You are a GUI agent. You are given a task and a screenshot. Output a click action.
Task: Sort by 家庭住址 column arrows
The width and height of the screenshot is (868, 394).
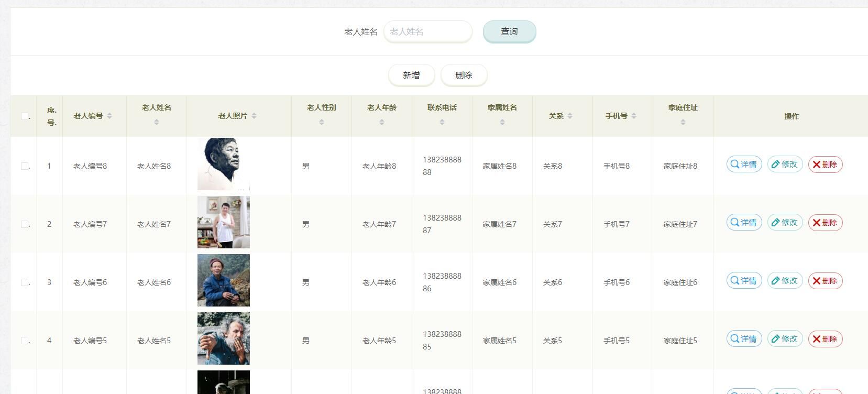click(x=683, y=122)
